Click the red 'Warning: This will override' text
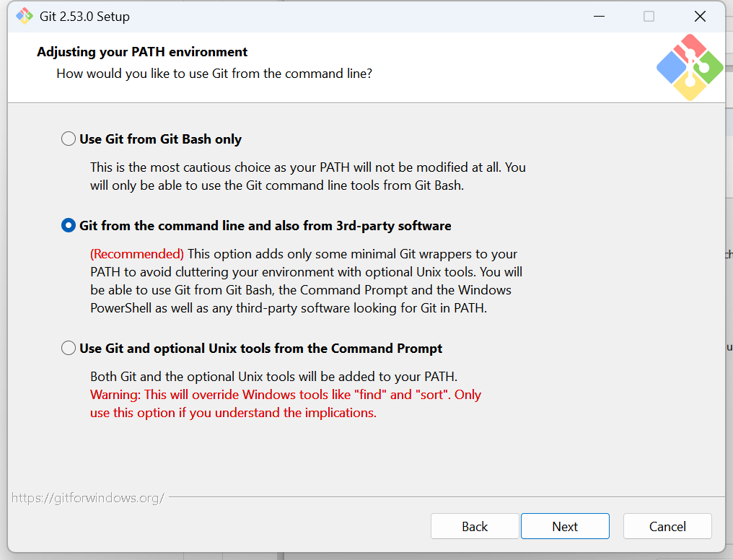This screenshot has width=733, height=560. (x=286, y=395)
